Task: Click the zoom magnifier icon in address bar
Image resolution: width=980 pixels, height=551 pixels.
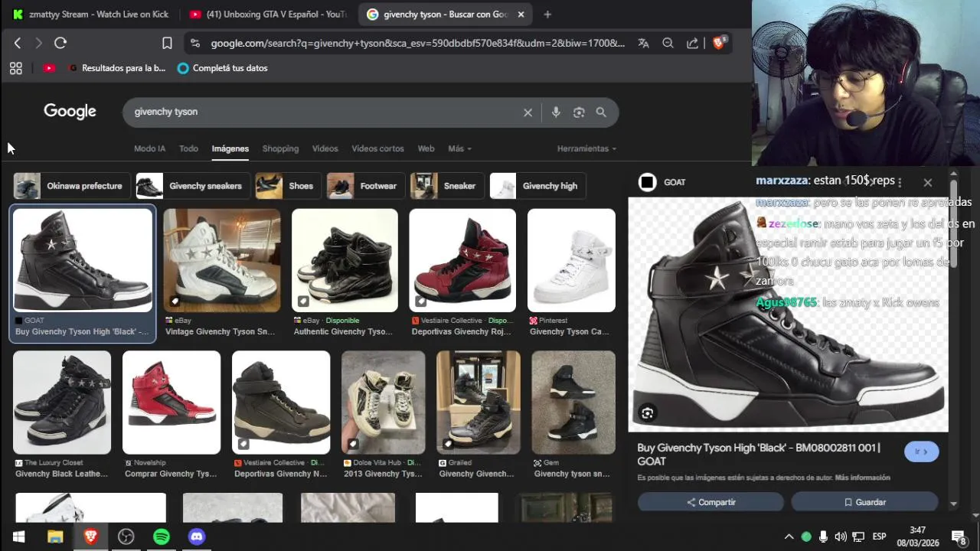Action: pyautogui.click(x=668, y=44)
